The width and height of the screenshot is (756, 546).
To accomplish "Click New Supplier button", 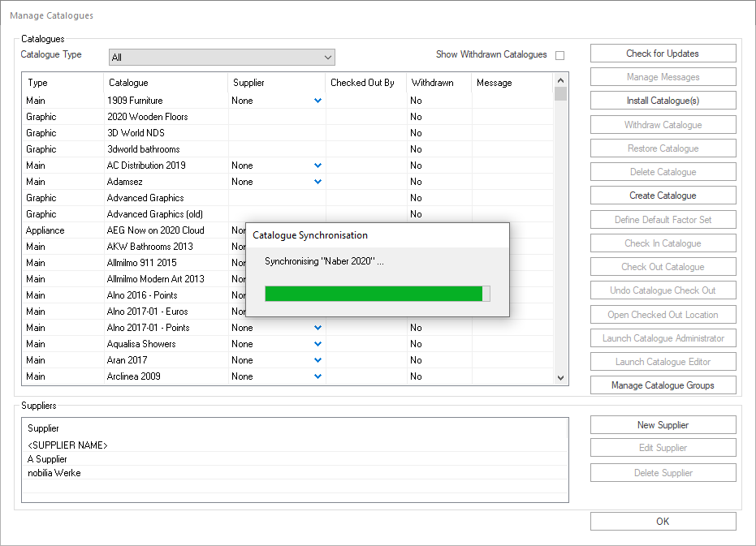I will click(x=663, y=425).
